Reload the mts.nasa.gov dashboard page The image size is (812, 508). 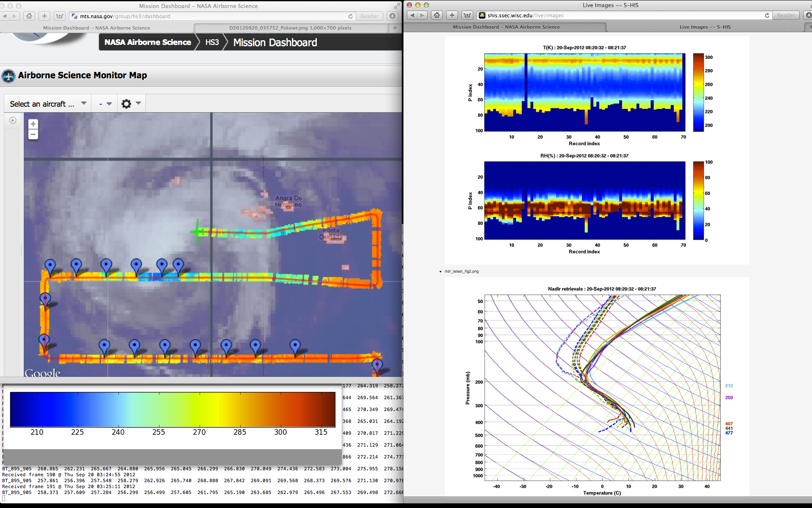[x=350, y=16]
